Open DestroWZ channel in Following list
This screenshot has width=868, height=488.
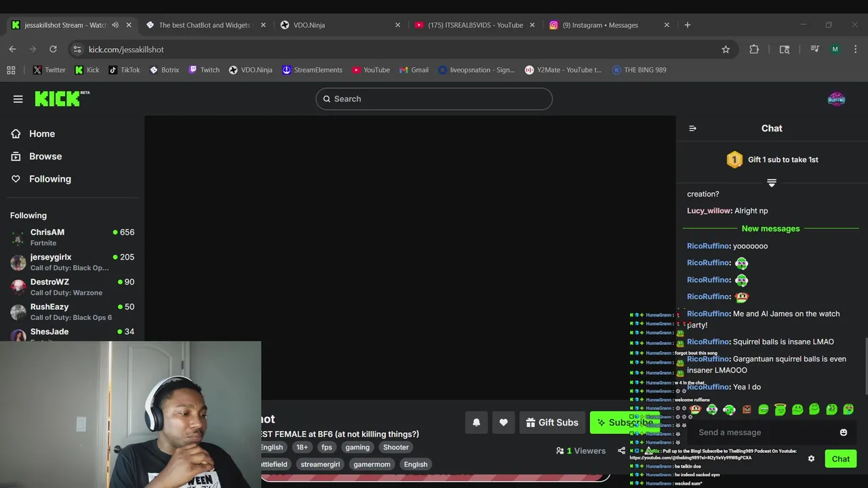pos(73,287)
